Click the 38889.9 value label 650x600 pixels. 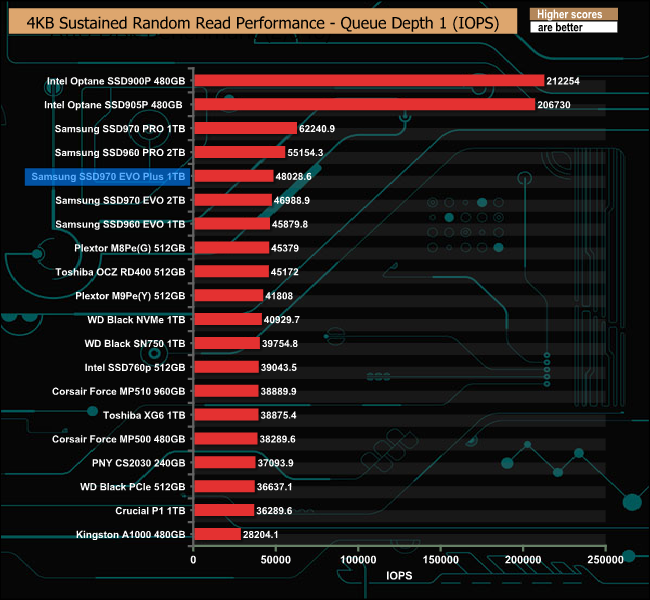click(x=278, y=391)
